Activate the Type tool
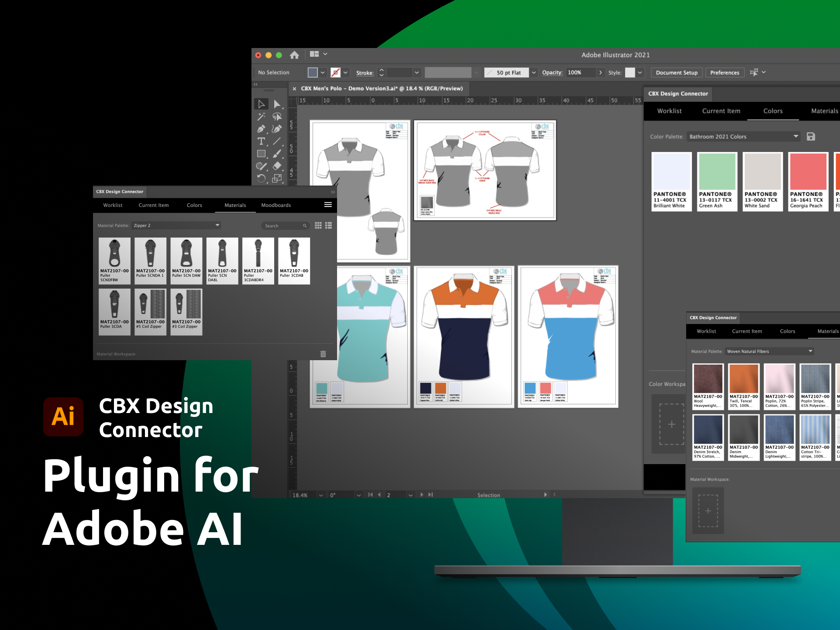Screen dimensions: 840x630 click(x=261, y=141)
